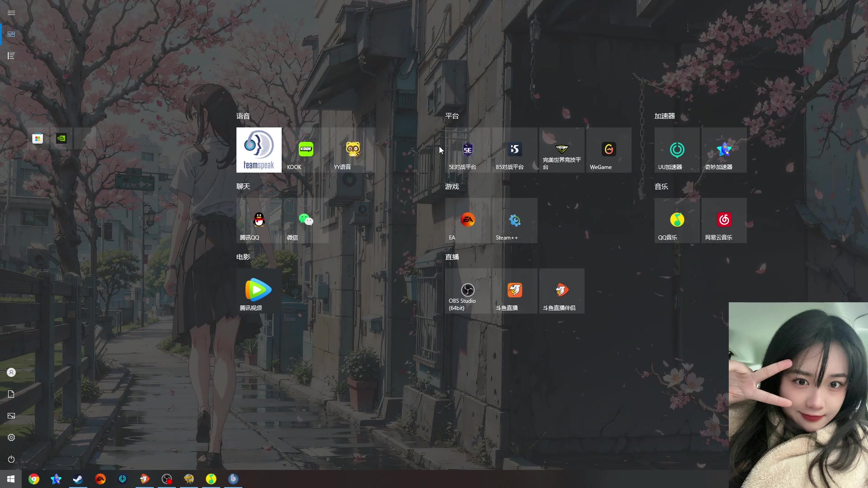
Task: Open Settings from the Start sidebar
Action: click(11, 437)
